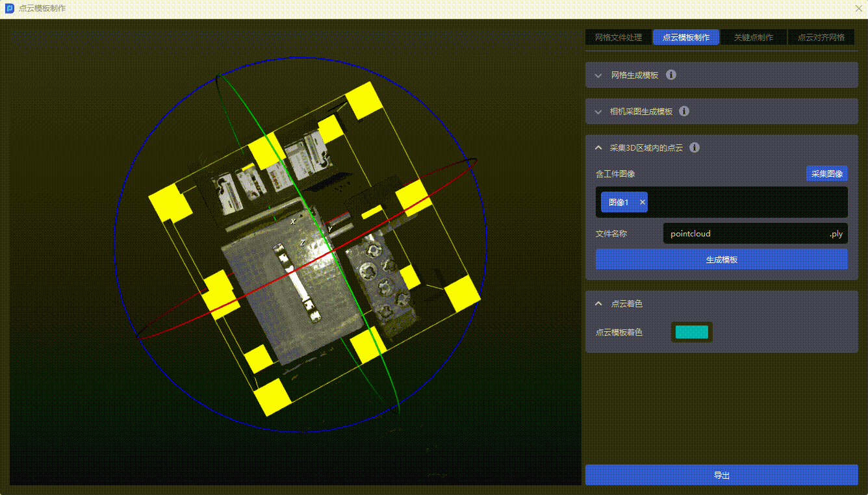Click info icon beside 网格生成模板
Viewport: 868px width, 495px height.
(x=672, y=75)
